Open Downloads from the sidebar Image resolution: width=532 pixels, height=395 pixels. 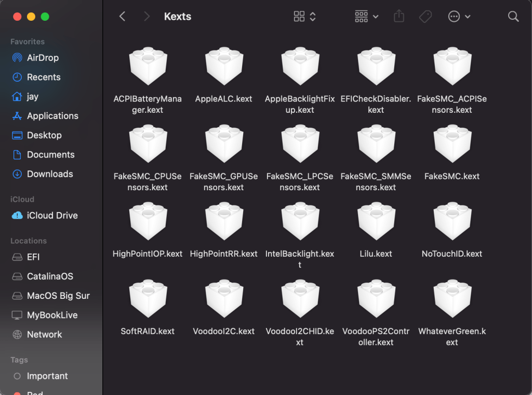tap(50, 174)
